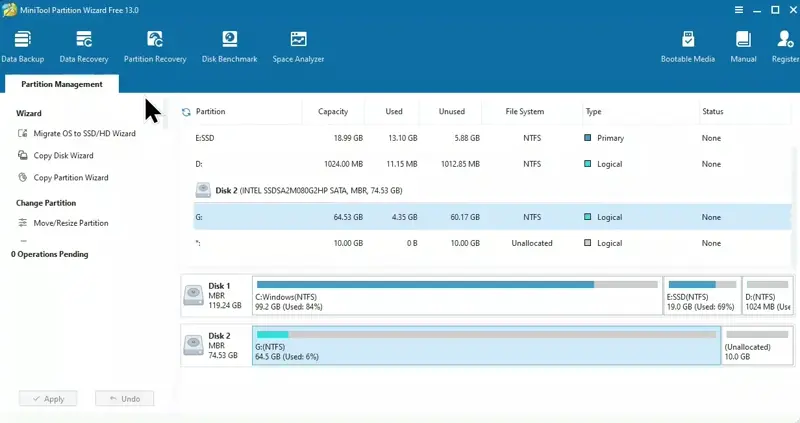Click 13.10 GB used cell
800x423 pixels.
pyautogui.click(x=403, y=138)
